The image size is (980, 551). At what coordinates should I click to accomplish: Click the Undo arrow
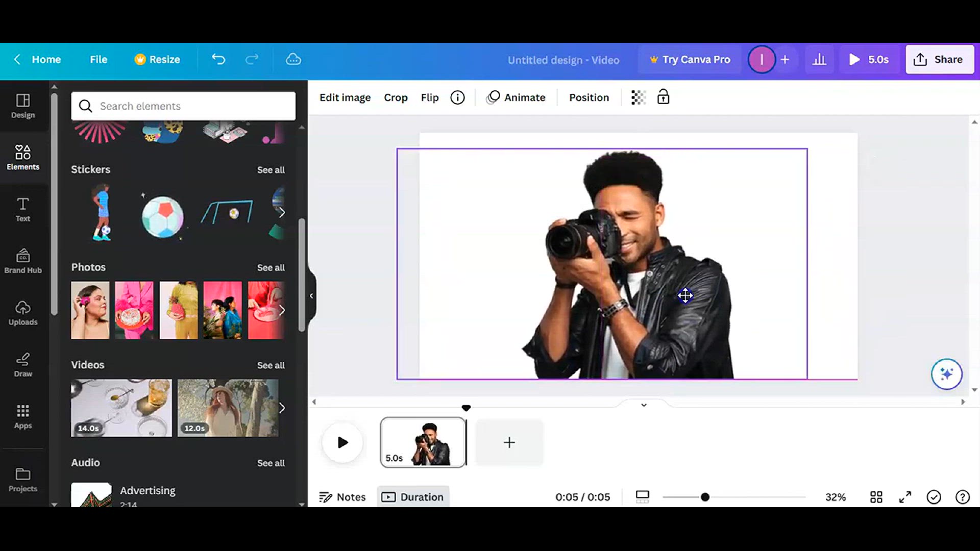tap(218, 60)
